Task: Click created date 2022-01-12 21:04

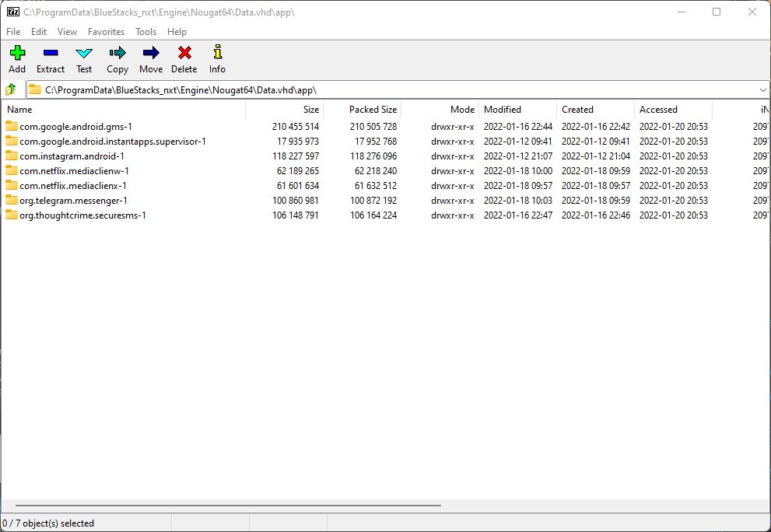Action: point(595,156)
